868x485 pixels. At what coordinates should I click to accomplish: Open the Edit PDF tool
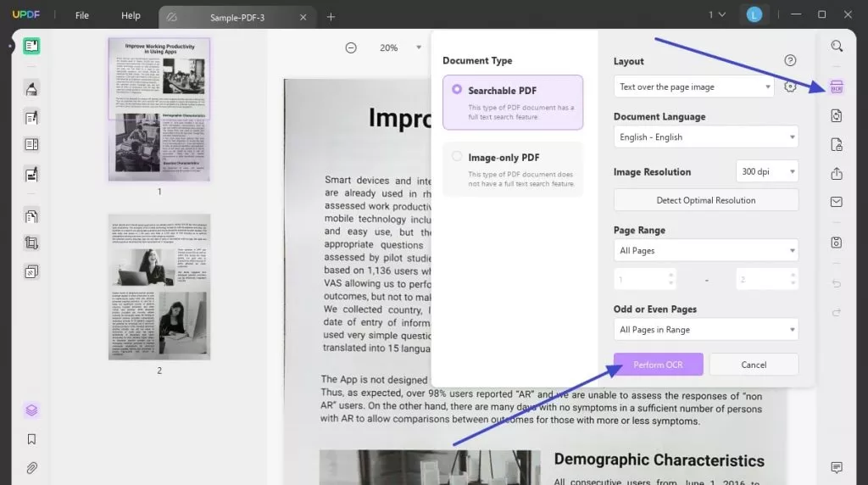tap(31, 117)
